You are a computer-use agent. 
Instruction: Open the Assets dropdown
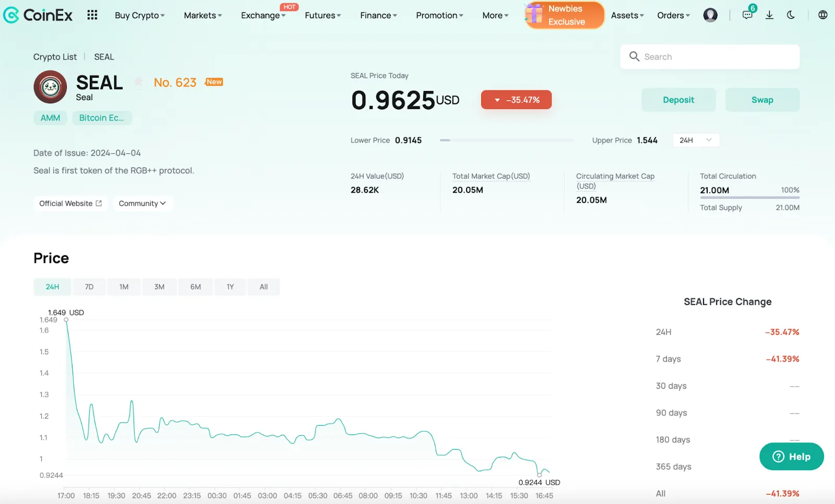tap(627, 15)
